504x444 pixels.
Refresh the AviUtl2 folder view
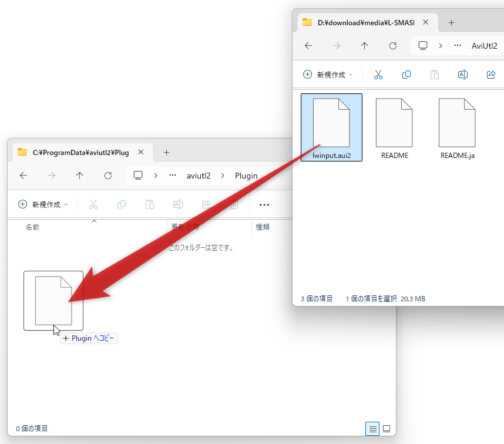pyautogui.click(x=393, y=46)
